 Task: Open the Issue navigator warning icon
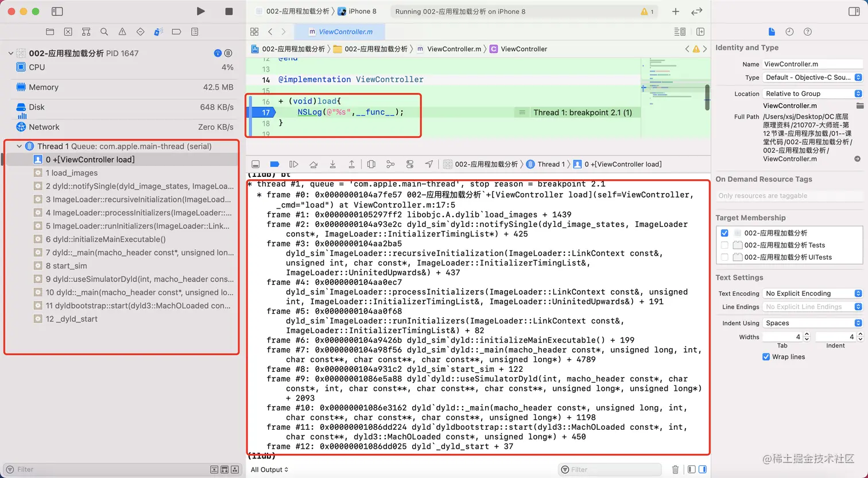[122, 32]
